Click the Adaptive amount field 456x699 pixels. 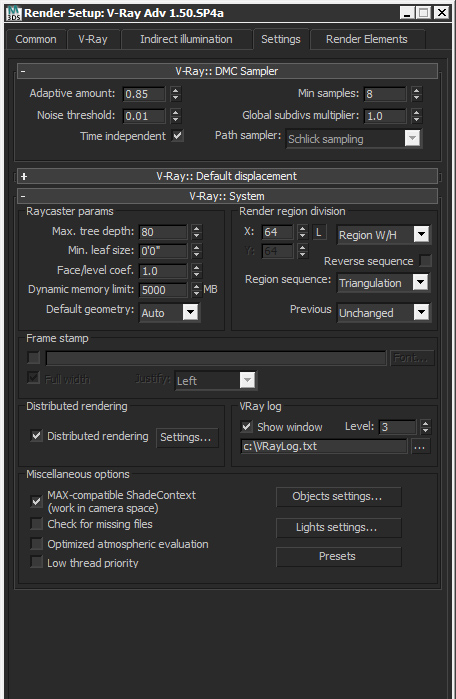(x=144, y=94)
